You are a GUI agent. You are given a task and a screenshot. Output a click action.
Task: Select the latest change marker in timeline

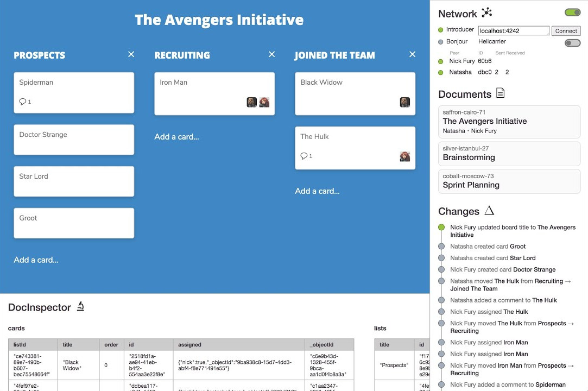pyautogui.click(x=441, y=228)
